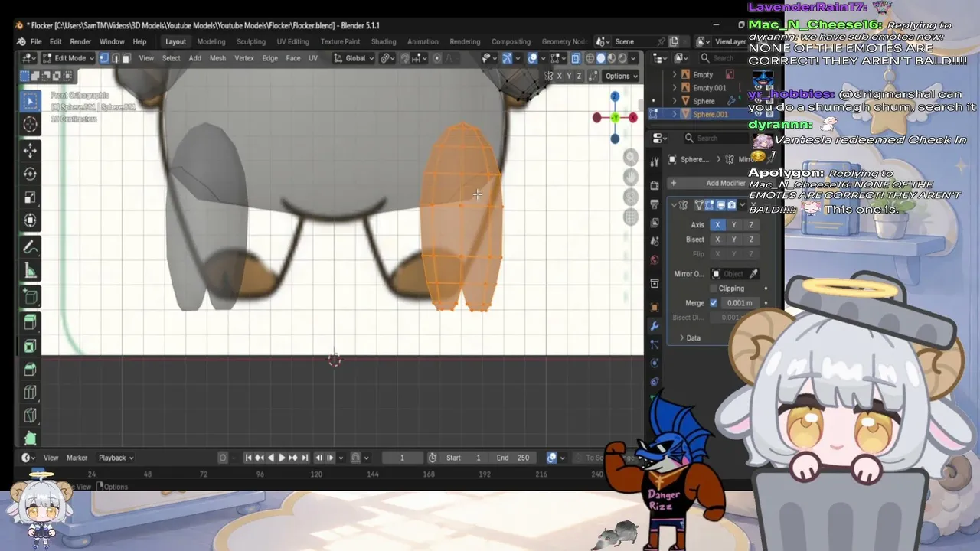Select the Extrude Region tool
Screen dimensions: 980x551
tap(31, 321)
